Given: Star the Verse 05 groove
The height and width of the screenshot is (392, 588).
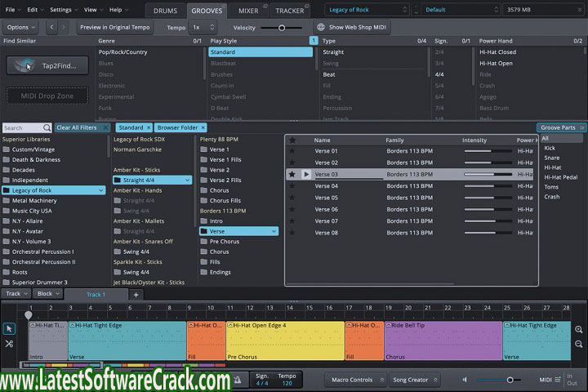Looking at the screenshot, I should coord(292,198).
